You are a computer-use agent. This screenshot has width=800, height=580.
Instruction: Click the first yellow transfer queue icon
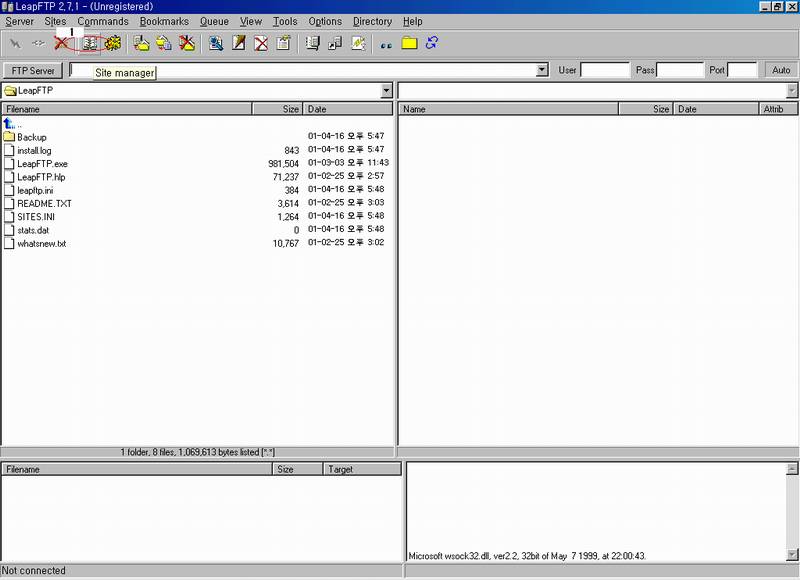click(141, 43)
